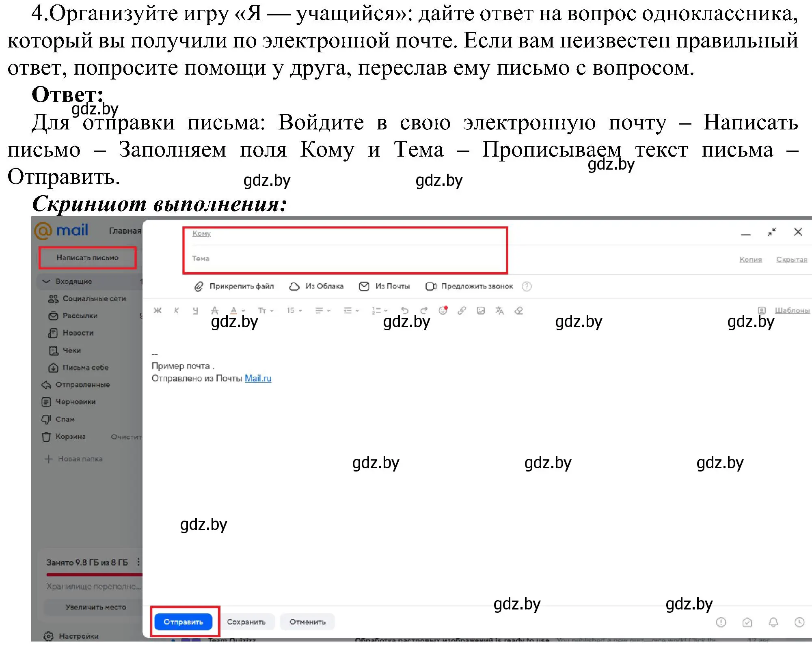Click the insert link icon
This screenshot has height=646, width=812.
462,310
